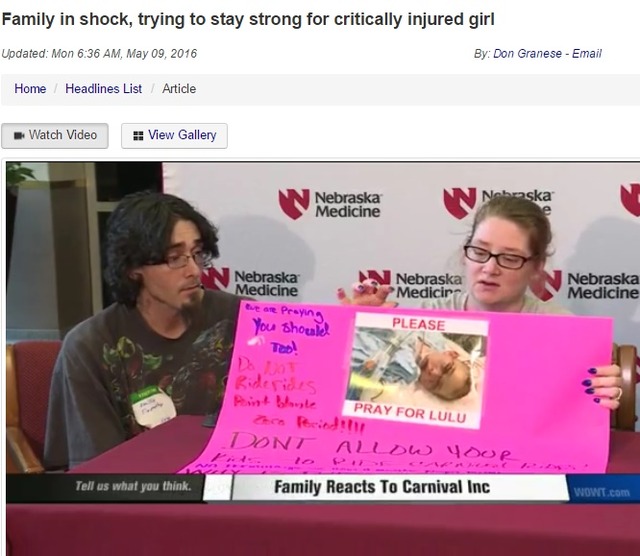Open the View Gallery button
Screen dimensions: 640x556
pyautogui.click(x=174, y=136)
